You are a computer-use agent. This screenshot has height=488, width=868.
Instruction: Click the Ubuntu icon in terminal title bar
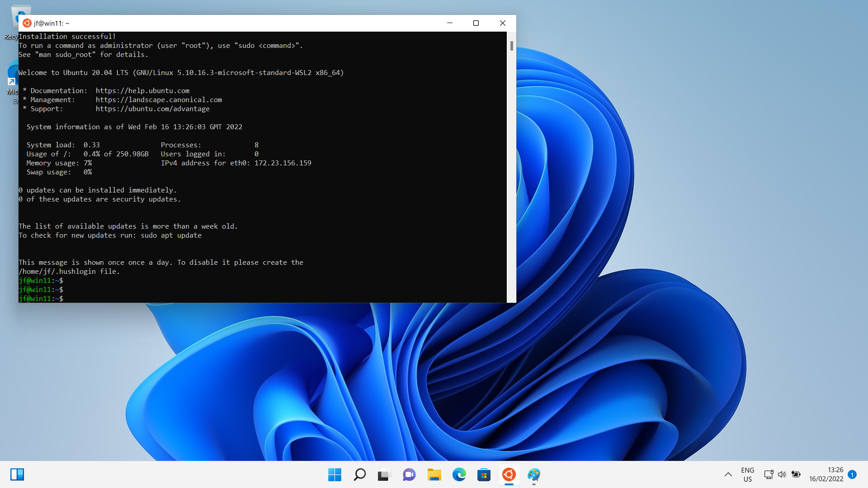27,23
